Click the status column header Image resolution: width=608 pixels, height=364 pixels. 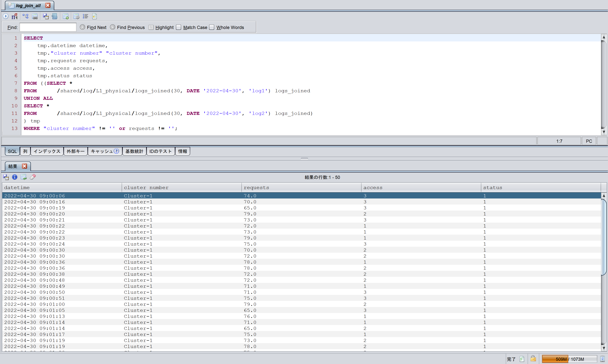[x=541, y=187]
